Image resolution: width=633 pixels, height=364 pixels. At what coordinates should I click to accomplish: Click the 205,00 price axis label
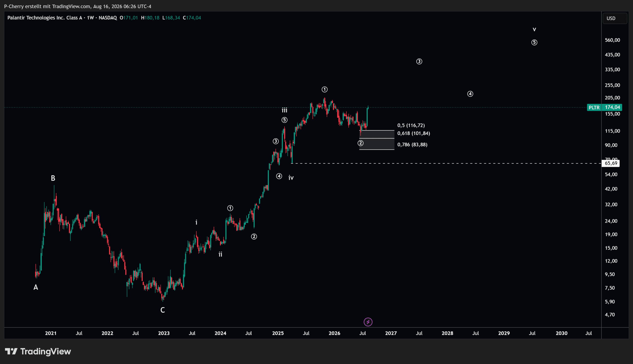pyautogui.click(x=612, y=98)
